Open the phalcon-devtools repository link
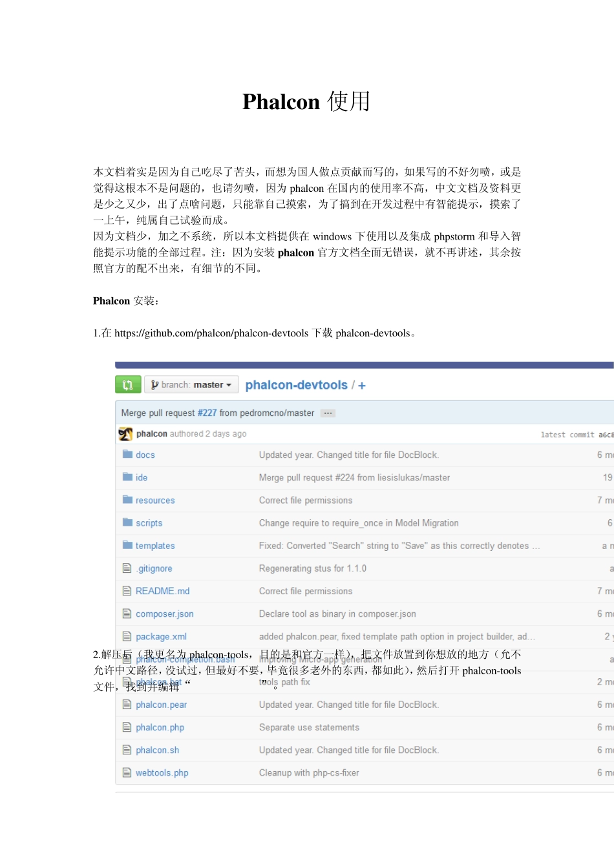 [x=297, y=385]
